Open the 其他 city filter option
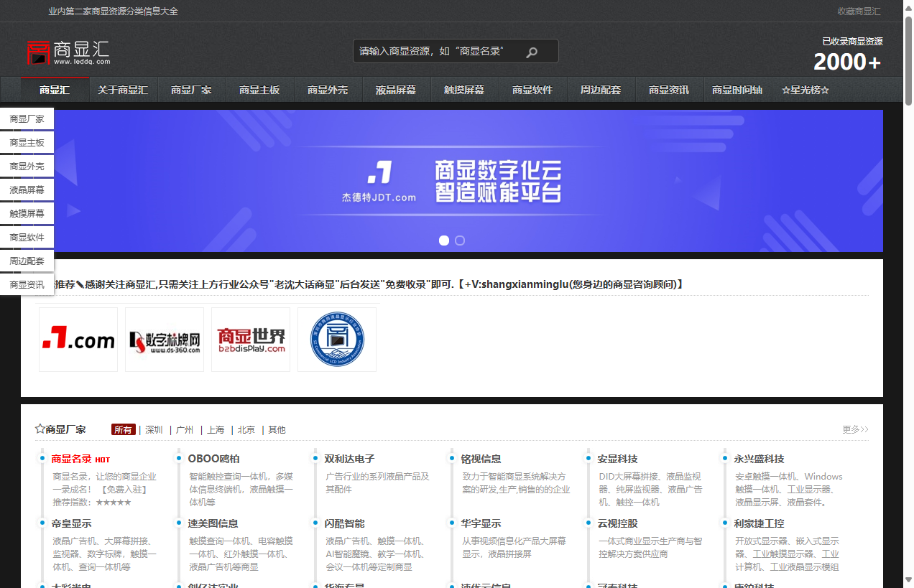Image resolution: width=914 pixels, height=588 pixels. [x=276, y=429]
